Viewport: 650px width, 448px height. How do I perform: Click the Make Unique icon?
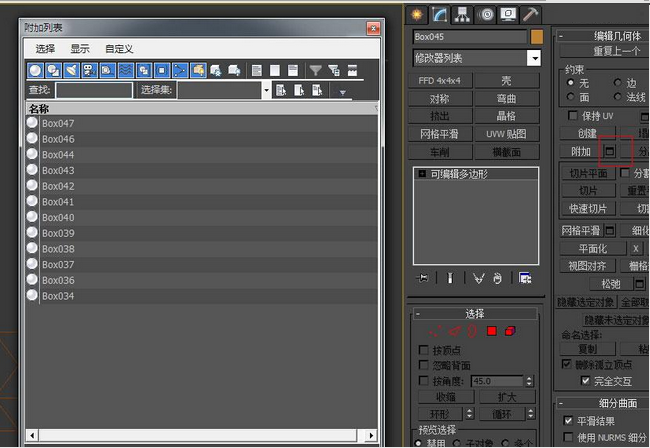(x=479, y=278)
